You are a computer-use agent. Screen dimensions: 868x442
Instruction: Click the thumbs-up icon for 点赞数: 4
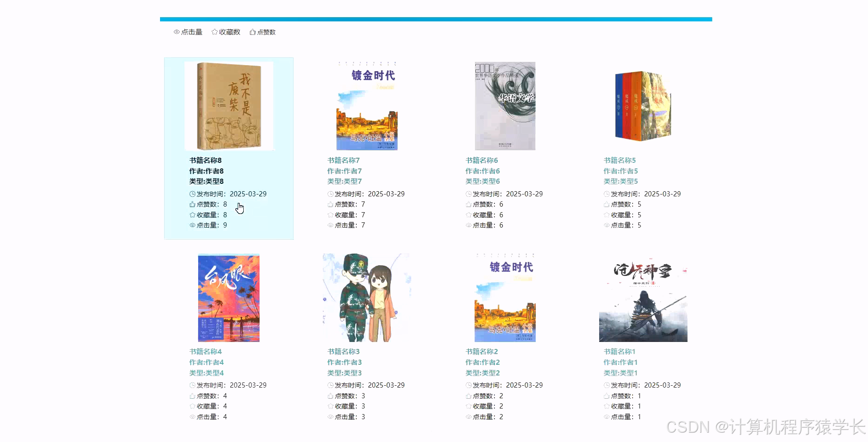192,396
